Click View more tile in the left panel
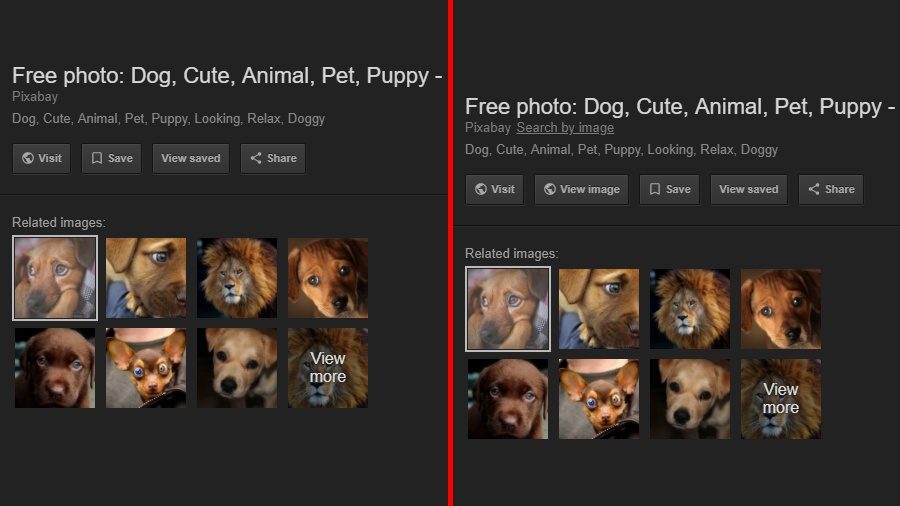Viewport: 900px width, 506px height. [x=328, y=368]
